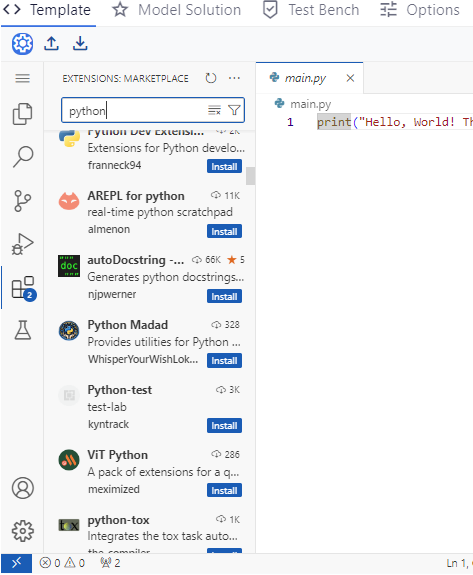The height and width of the screenshot is (575, 473).
Task: Refresh the extensions marketplace list
Action: point(211,78)
